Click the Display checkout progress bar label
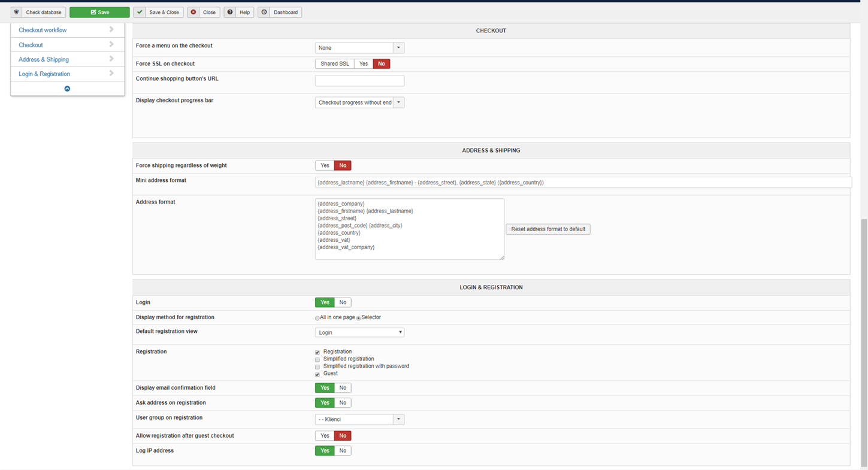This screenshot has width=868, height=470. (174, 100)
